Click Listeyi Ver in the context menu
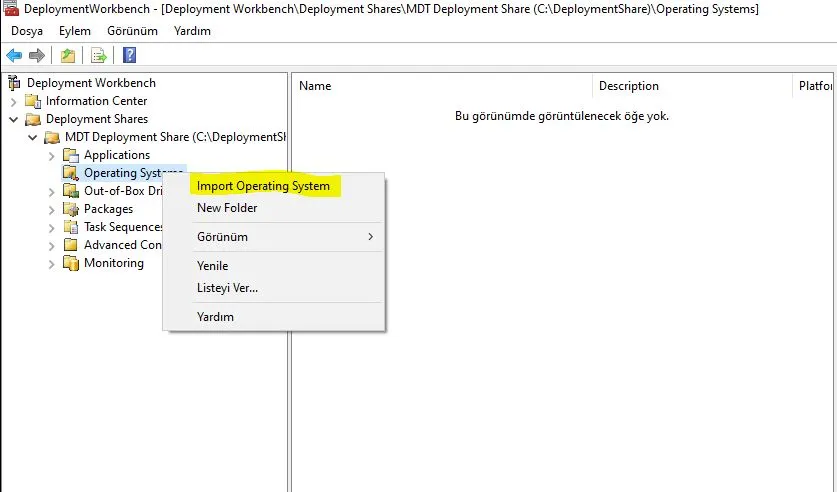The width and height of the screenshot is (837, 492). [227, 288]
